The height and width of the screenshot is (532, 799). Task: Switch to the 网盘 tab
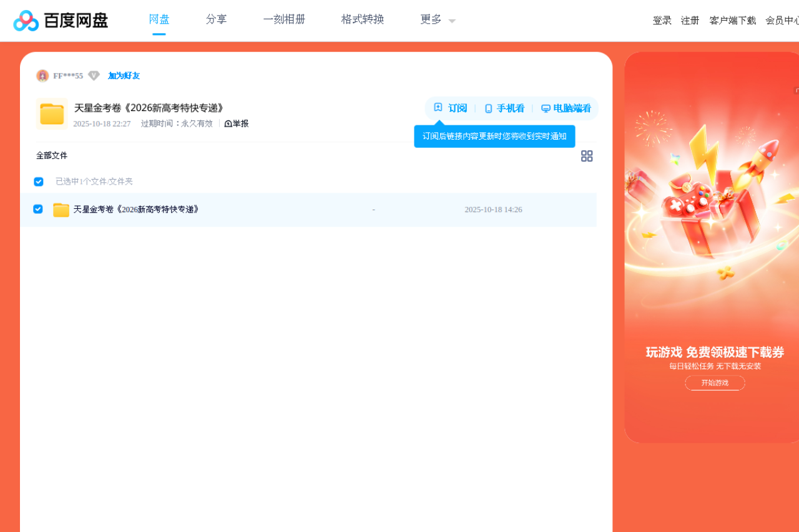[x=159, y=19]
